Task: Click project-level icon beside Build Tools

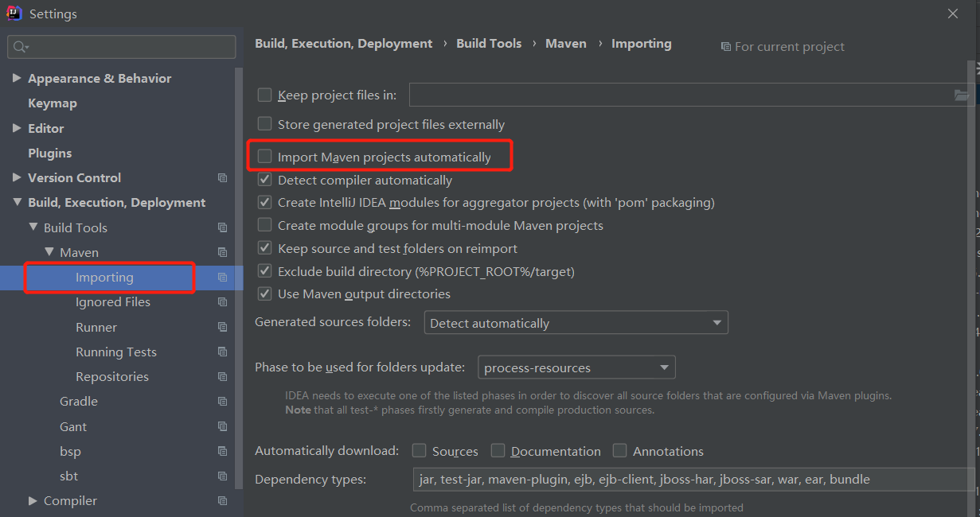Action: [x=223, y=227]
